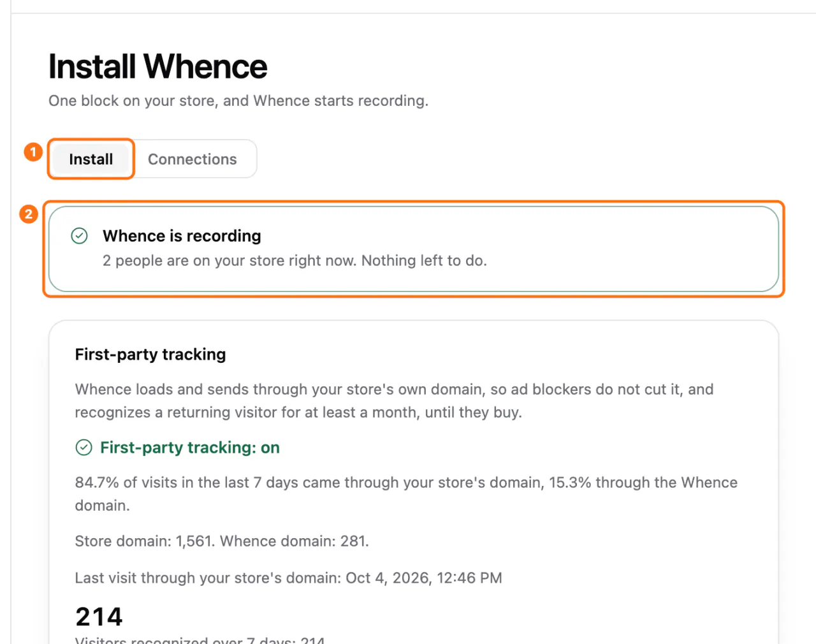
Task: Click the large '214' visitor count
Action: [x=99, y=617]
